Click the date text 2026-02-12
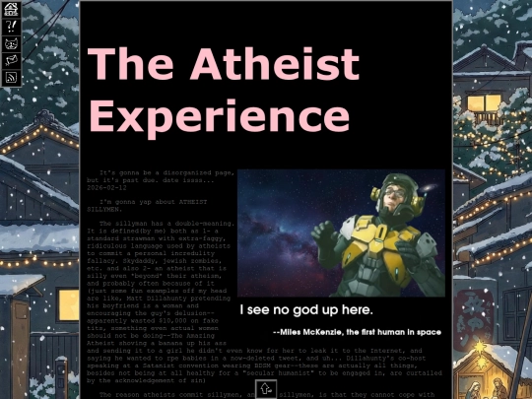Screen dimensions: 532x399 (x=106, y=187)
